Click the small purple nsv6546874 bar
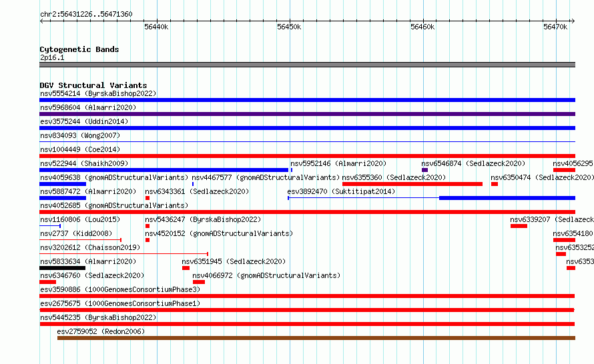This screenshot has width=594, height=364. 424,170
